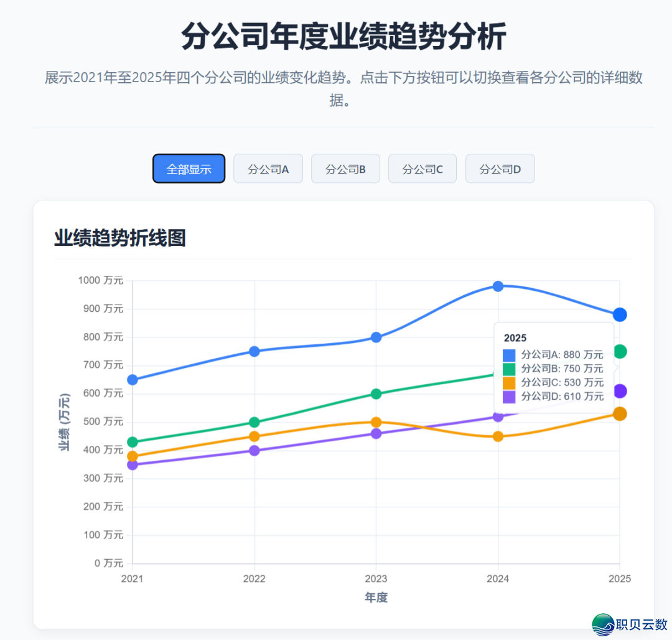Click purple swatch for 分公司D in tooltip
The width and height of the screenshot is (672, 640).
(509, 397)
